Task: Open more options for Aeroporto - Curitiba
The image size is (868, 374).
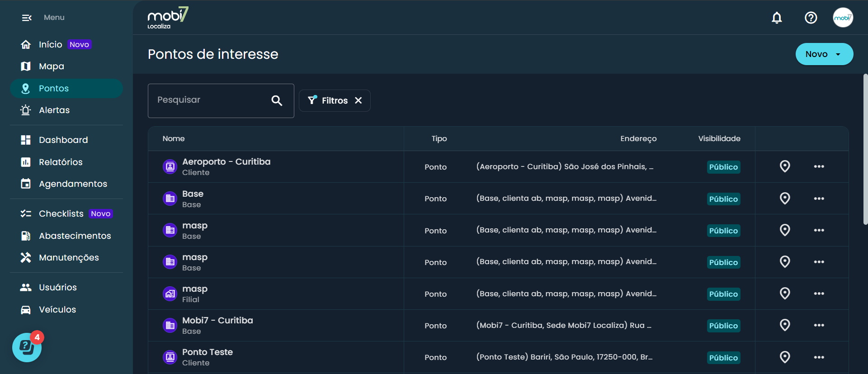Action: [819, 166]
